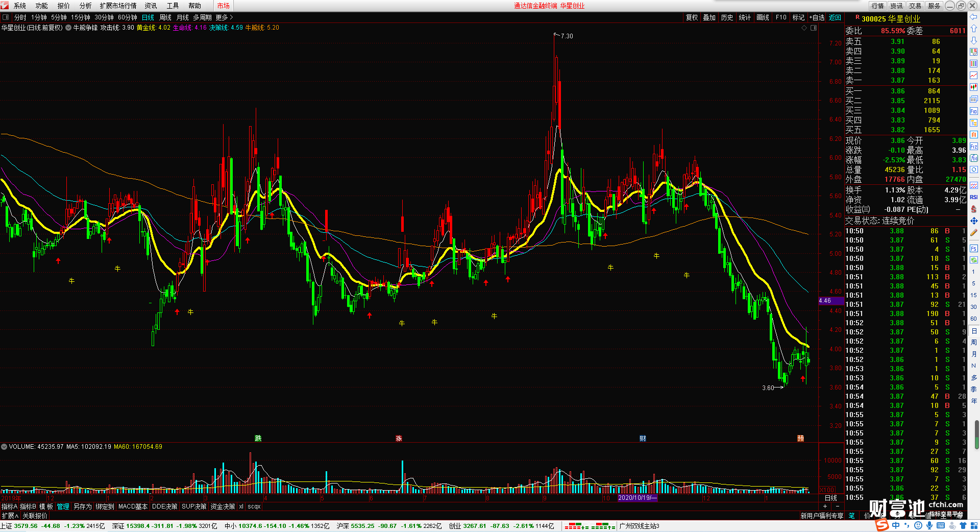This screenshot has height=532, width=980.
Task: Click the Sogou skin shirt icon
Action: 963,525
